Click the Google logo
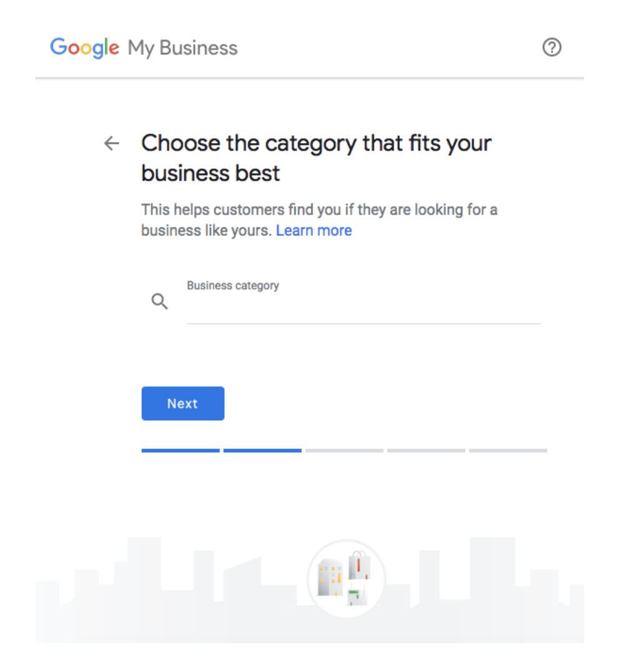Viewport: 636px width, 672px height. (x=84, y=48)
